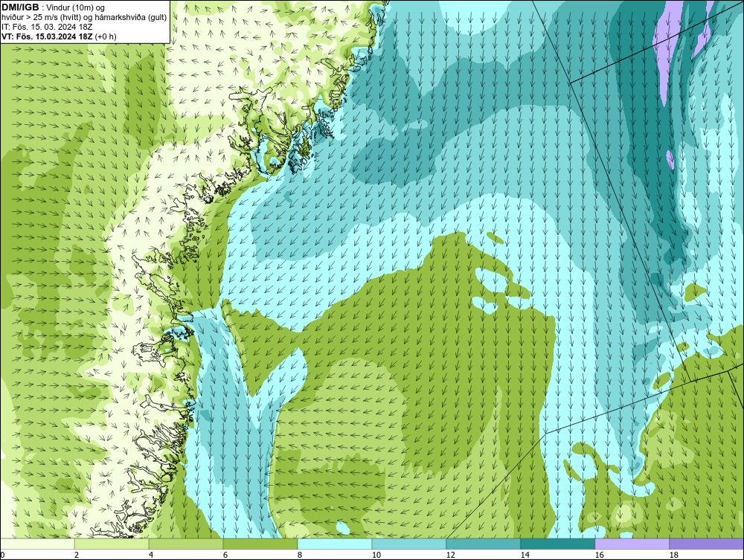Click the legend scale label 16

599,555
